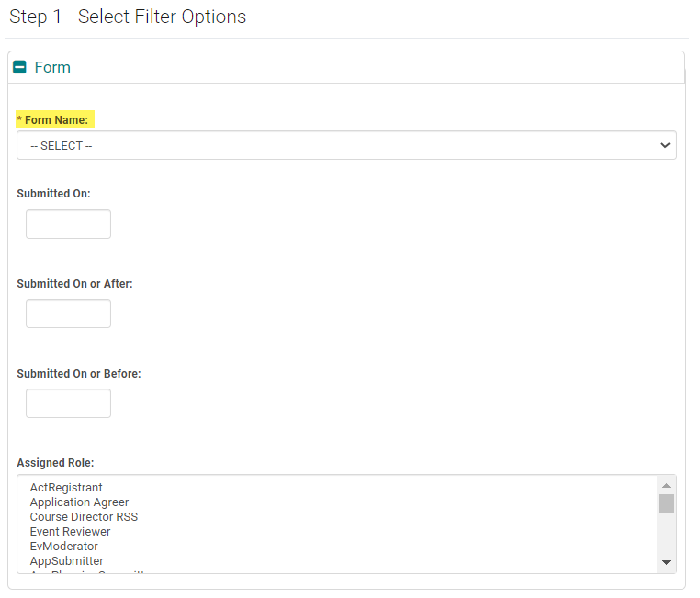This screenshot has height=598, width=700.
Task: Click the Step 1 Select Filter Options heading
Action: 128,17
